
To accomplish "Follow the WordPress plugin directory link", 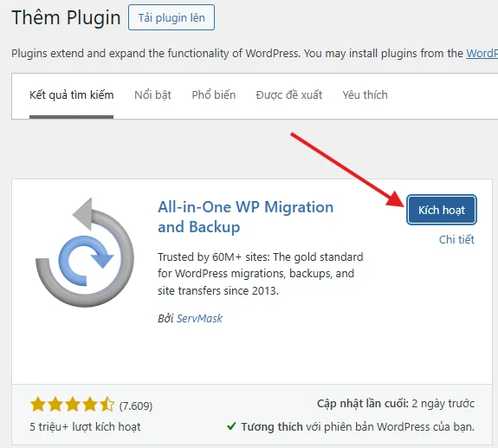I will (482, 54).
